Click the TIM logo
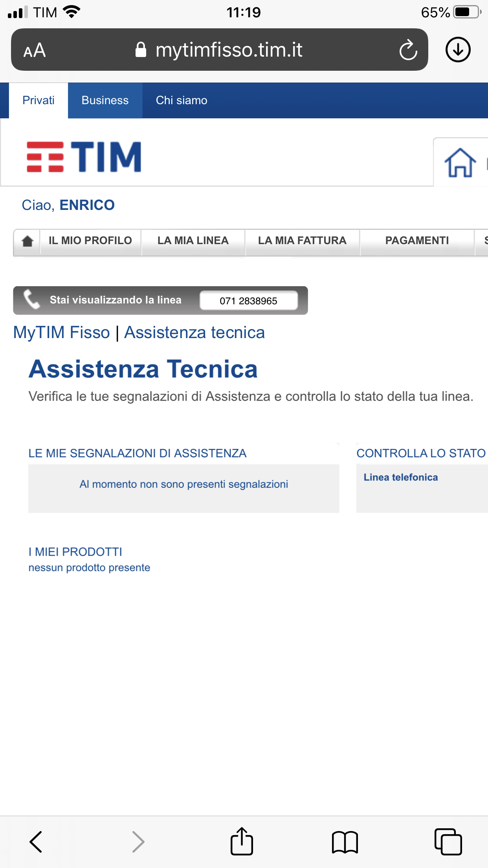 click(x=84, y=157)
